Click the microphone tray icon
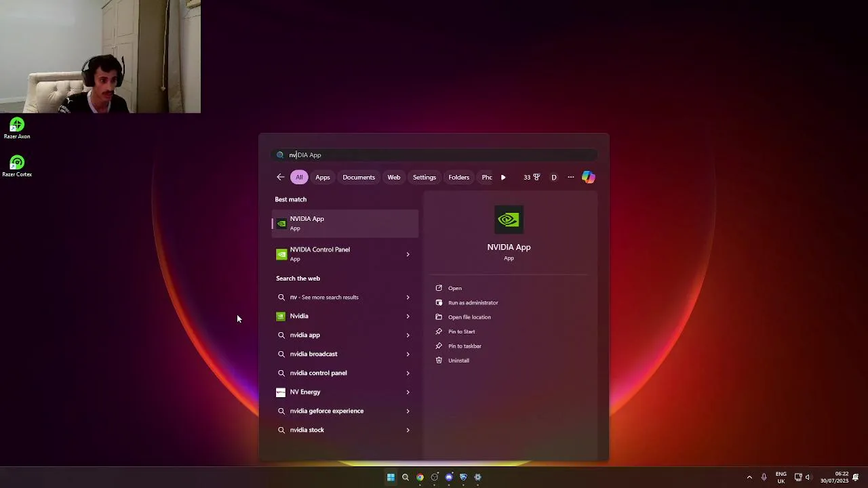 [x=764, y=477]
